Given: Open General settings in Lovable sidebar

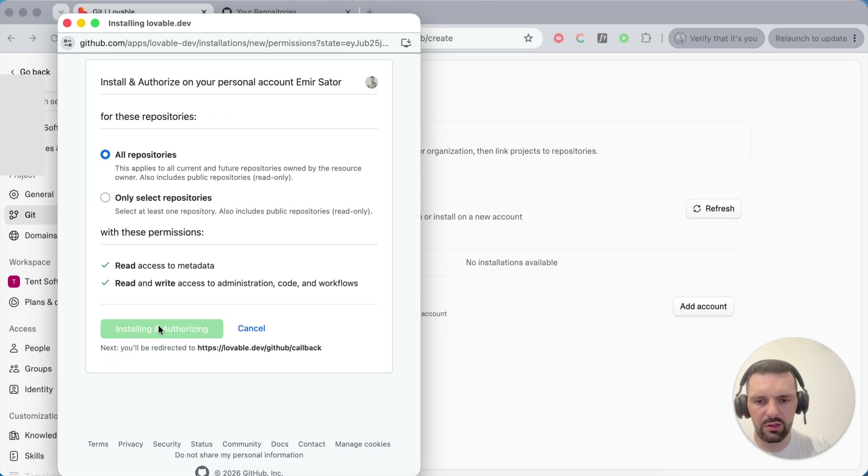Looking at the screenshot, I should tap(32, 194).
